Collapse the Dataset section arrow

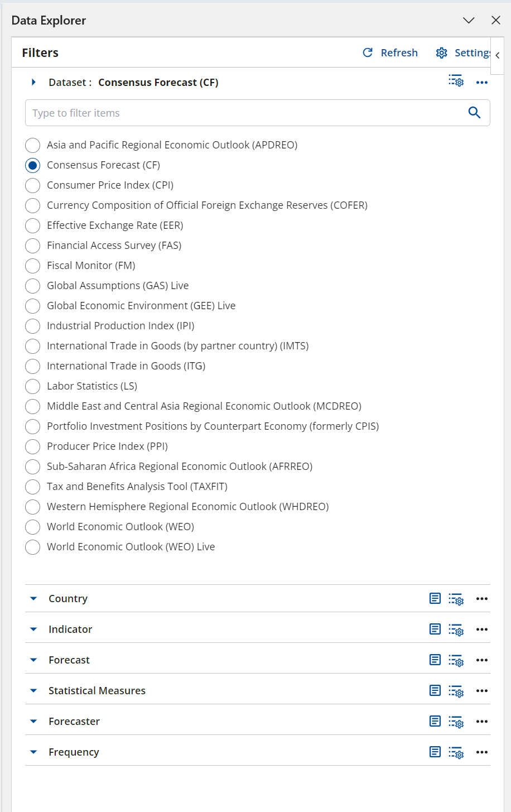[x=33, y=83]
